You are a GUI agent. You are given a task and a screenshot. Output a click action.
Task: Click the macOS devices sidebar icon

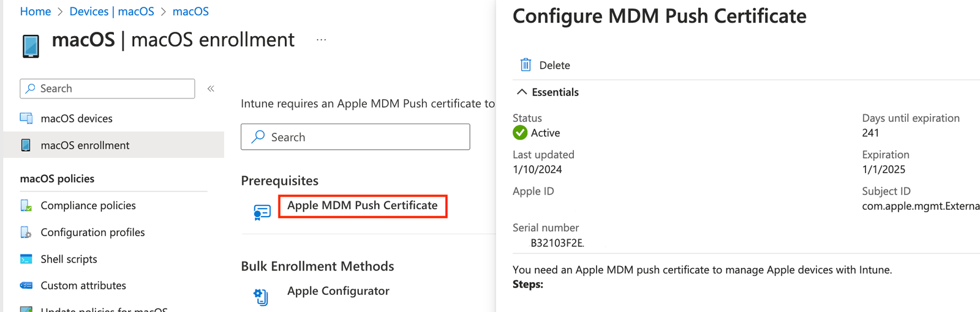coord(26,118)
